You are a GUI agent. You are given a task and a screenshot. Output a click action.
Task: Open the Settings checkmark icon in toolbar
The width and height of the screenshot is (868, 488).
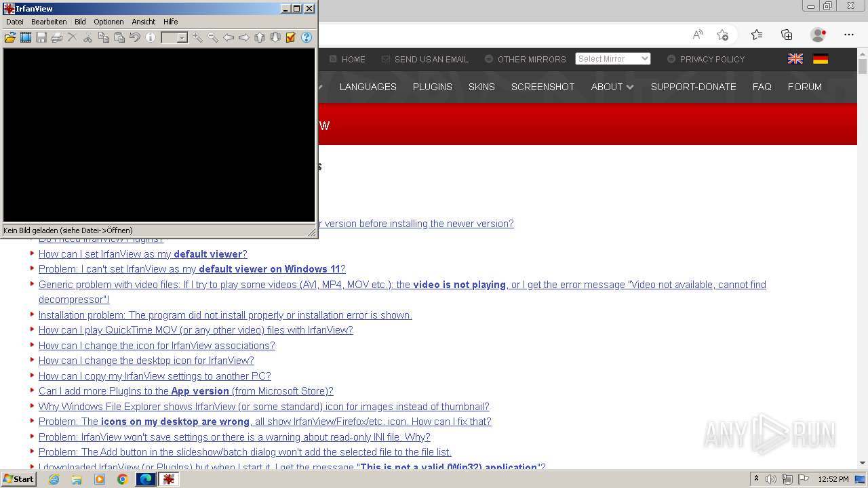[x=291, y=37]
